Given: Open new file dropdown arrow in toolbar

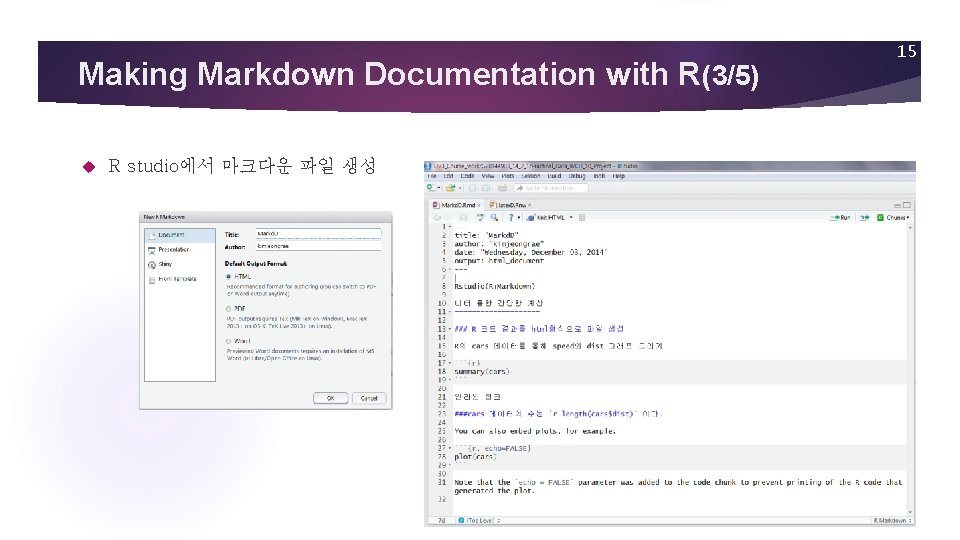Looking at the screenshot, I should click(x=438, y=187).
